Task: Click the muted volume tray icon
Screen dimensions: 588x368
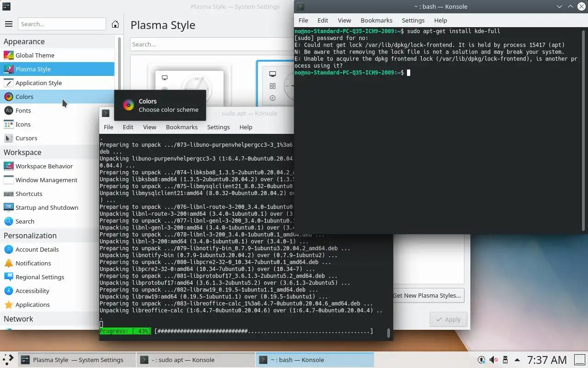Action: click(493, 360)
